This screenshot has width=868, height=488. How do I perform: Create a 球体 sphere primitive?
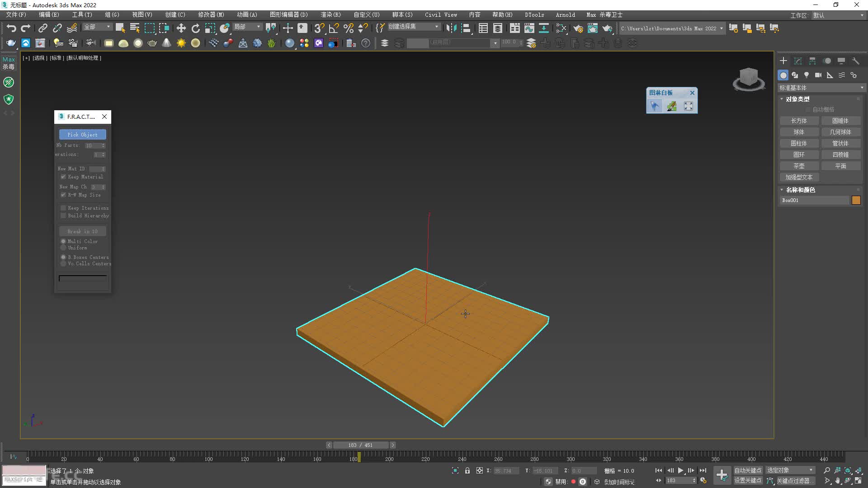tap(799, 132)
